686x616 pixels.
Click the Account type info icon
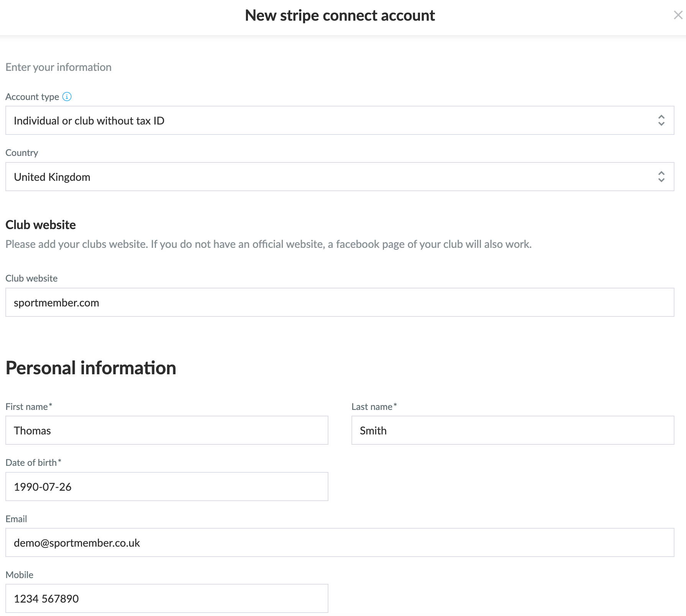coord(67,97)
